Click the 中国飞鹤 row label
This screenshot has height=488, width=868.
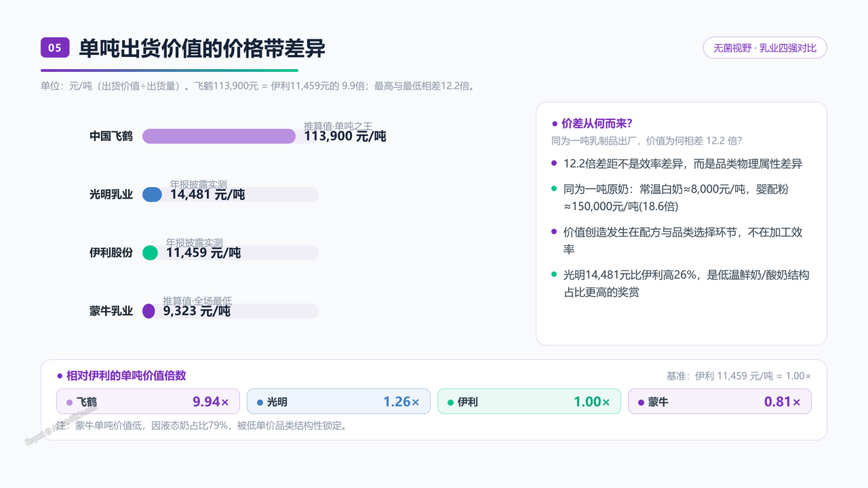coord(111,136)
